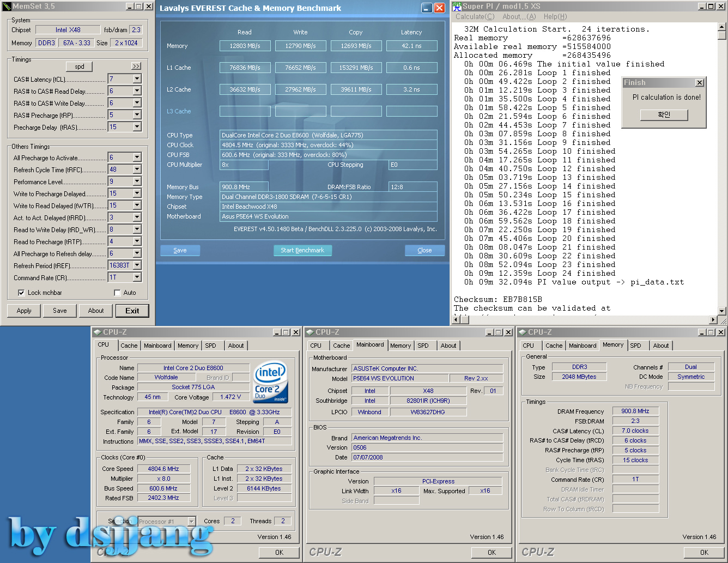Screen dimensions: 728x563
Task: Open CPU tab in CPU-Z Mainboard window
Action: click(x=316, y=346)
